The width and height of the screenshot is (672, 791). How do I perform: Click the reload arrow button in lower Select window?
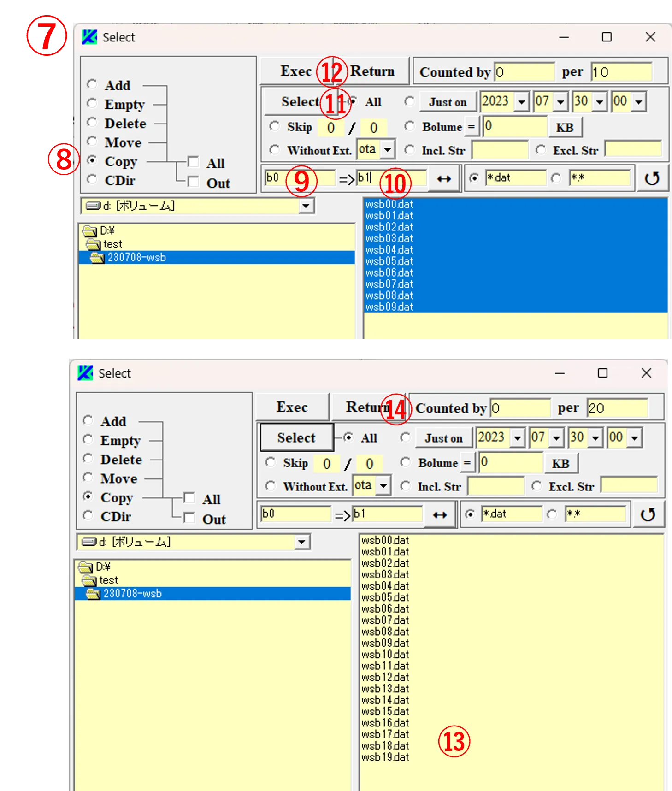pyautogui.click(x=648, y=514)
